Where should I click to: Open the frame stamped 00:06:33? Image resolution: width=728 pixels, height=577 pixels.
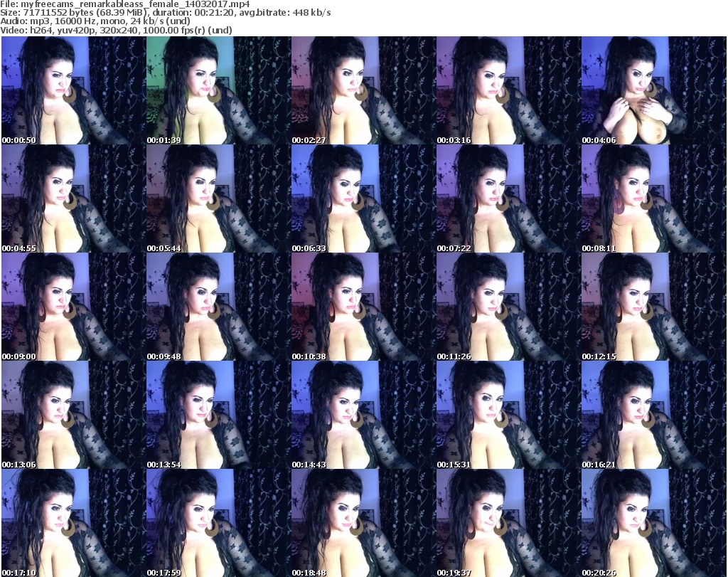(363, 198)
